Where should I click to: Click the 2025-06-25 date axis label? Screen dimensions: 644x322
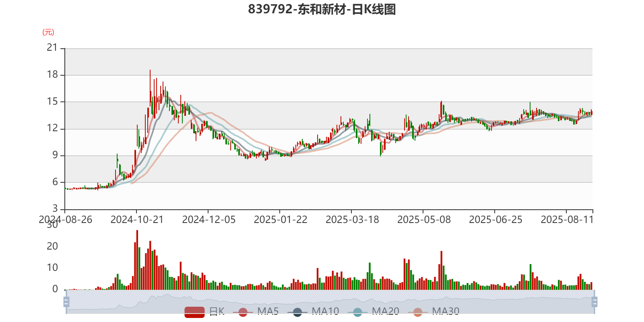(x=495, y=220)
